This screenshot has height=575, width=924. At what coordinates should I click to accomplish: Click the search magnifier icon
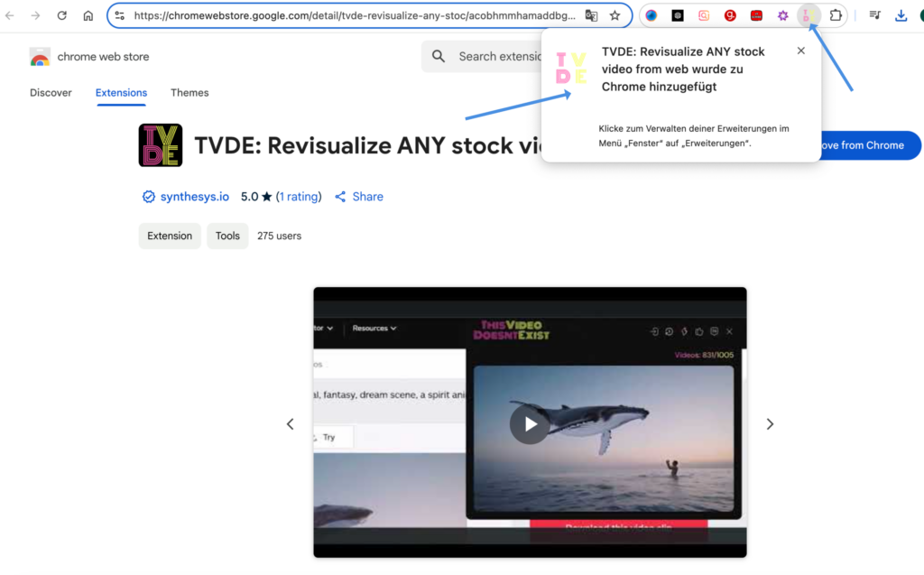coord(439,57)
